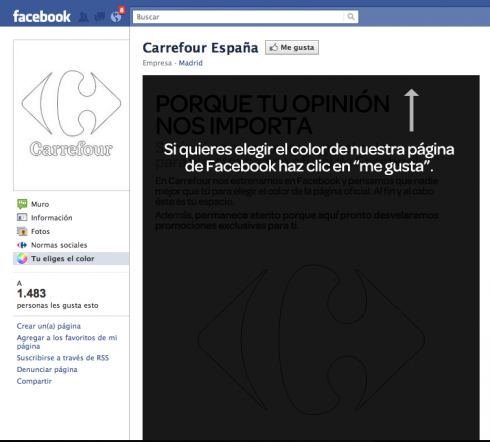The width and height of the screenshot is (490, 442).
Task: Click the Me gusta button
Action: (x=292, y=48)
